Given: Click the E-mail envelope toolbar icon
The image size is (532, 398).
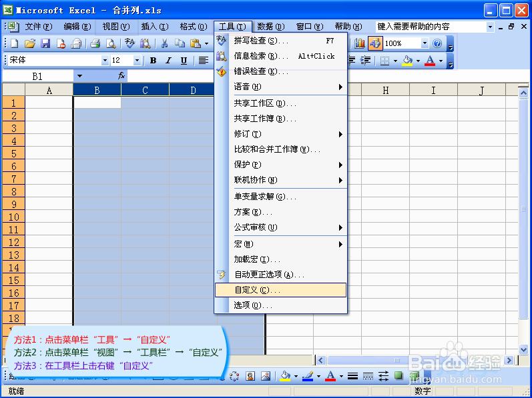Looking at the screenshot, I should pos(76,43).
